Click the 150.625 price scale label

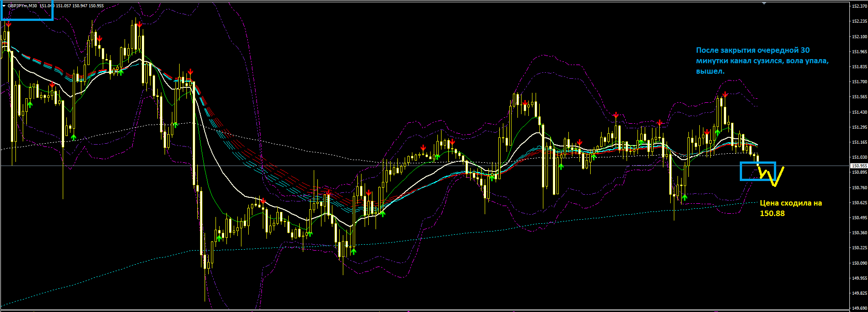click(859, 202)
